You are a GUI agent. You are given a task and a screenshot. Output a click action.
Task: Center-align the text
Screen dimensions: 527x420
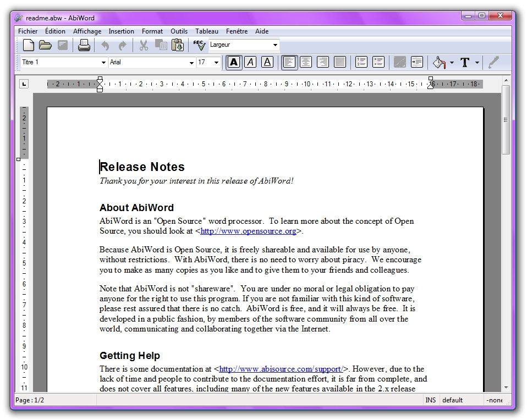[x=306, y=62]
